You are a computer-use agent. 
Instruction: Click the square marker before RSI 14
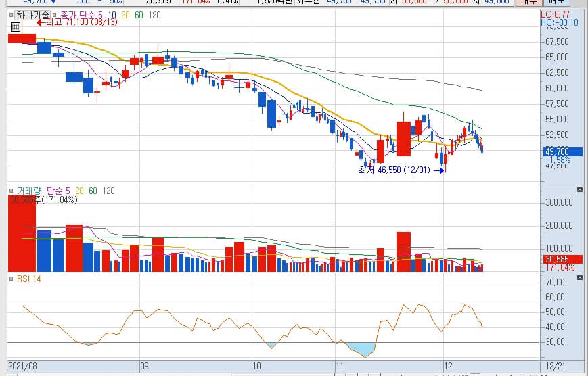point(12,279)
